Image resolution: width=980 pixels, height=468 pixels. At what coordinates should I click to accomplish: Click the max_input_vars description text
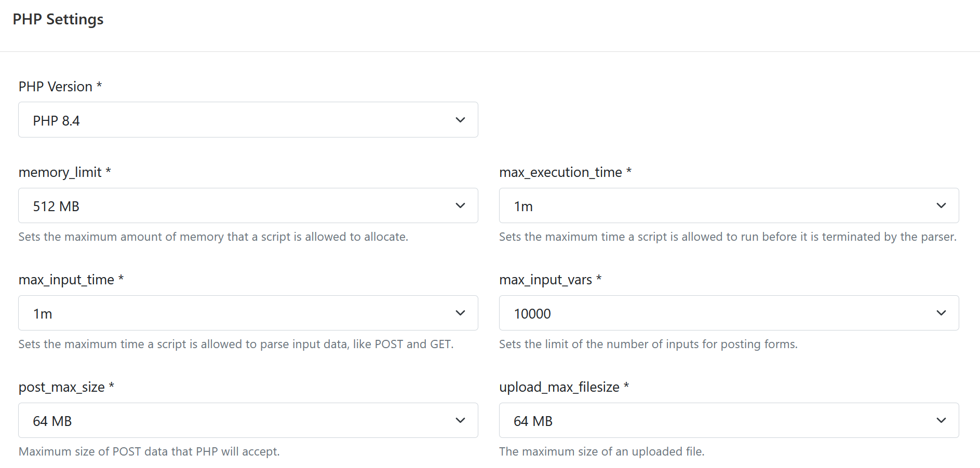tap(648, 343)
